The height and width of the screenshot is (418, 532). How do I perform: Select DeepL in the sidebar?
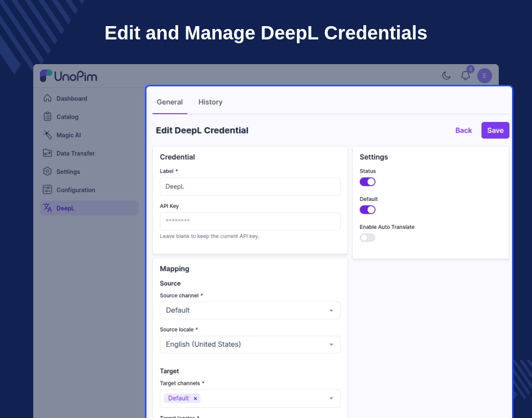[x=89, y=208]
